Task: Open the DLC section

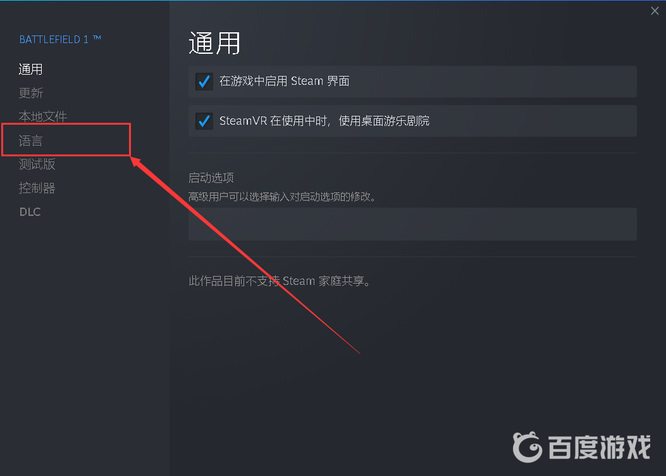Action: [x=30, y=212]
